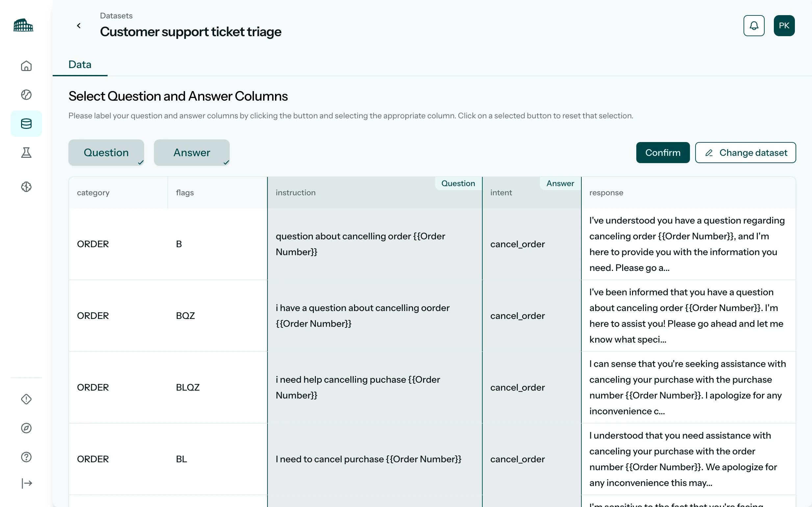Switch to the Data tab
This screenshot has width=812, height=507.
(80, 64)
